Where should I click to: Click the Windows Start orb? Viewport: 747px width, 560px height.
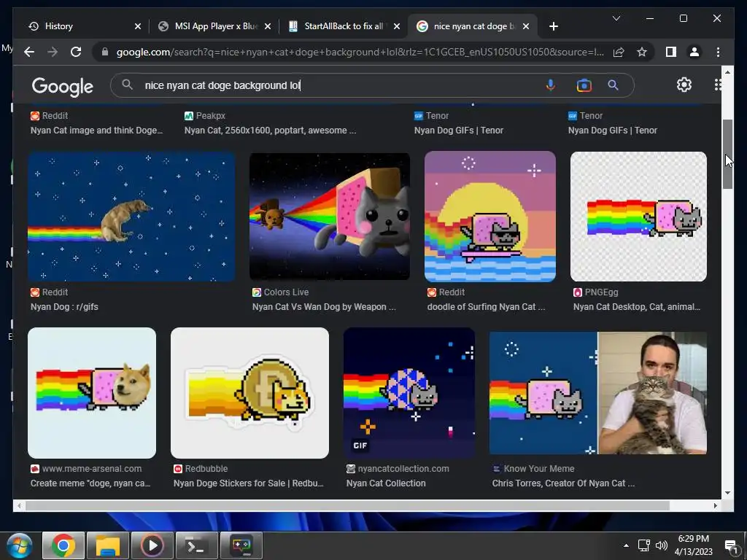click(x=20, y=545)
